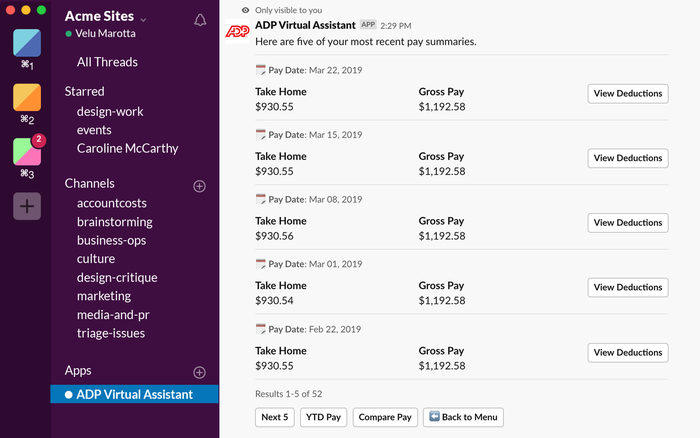Click take home amount $930.54

click(x=274, y=300)
